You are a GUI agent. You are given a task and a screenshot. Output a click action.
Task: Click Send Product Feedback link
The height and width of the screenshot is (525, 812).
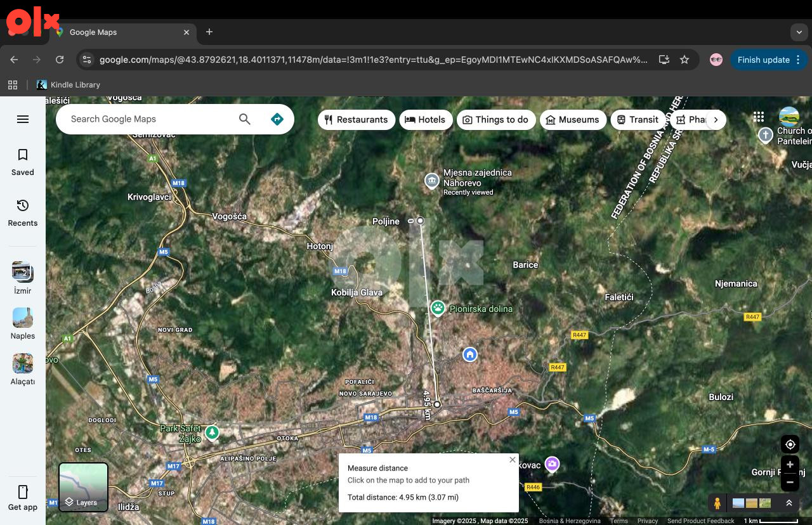[701, 521]
